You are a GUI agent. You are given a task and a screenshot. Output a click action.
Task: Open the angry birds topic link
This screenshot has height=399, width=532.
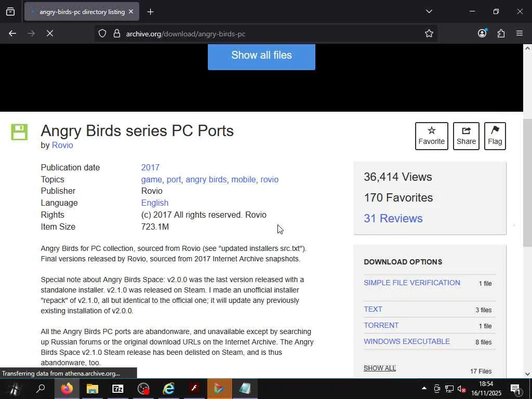pyautogui.click(x=206, y=179)
